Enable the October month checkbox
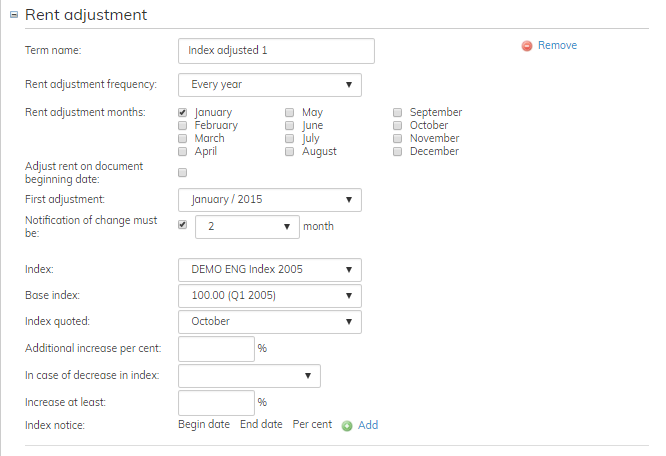 pos(398,126)
